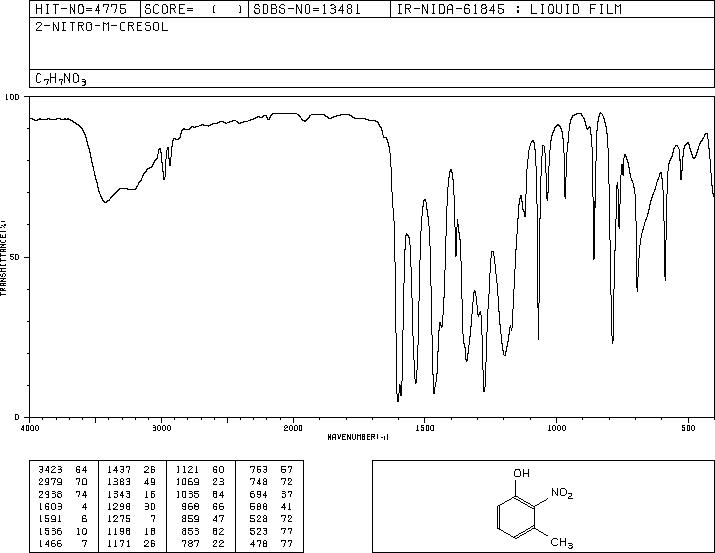
Task: Select peak 523 in the peak table
Action: pos(259,532)
